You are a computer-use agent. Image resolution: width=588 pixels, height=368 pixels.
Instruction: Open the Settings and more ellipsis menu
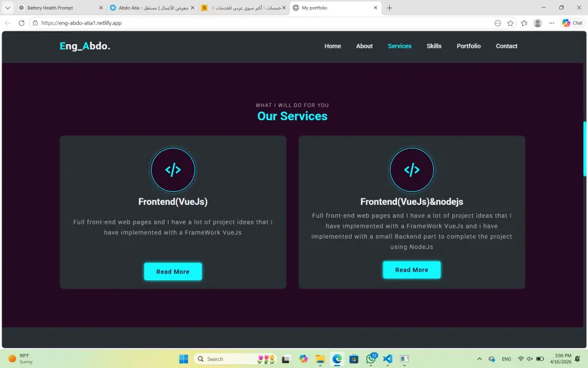point(552,23)
